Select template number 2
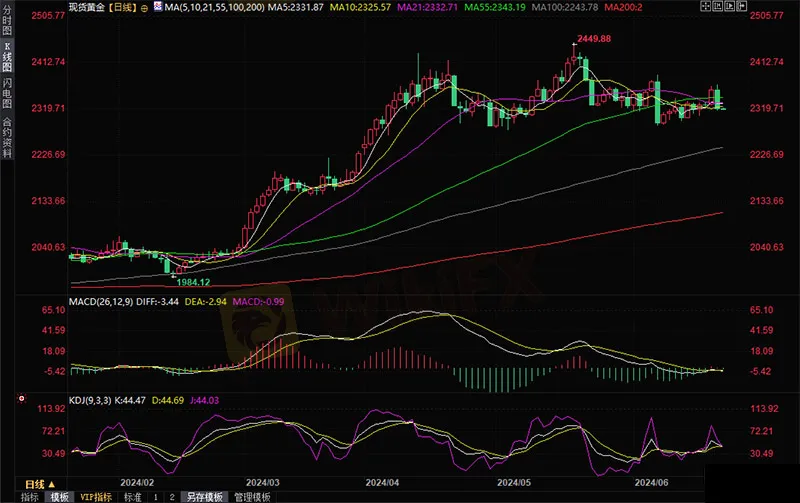 tap(171, 497)
